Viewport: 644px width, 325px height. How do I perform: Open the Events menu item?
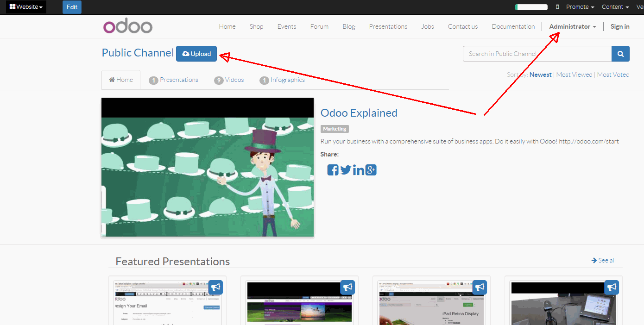(287, 26)
